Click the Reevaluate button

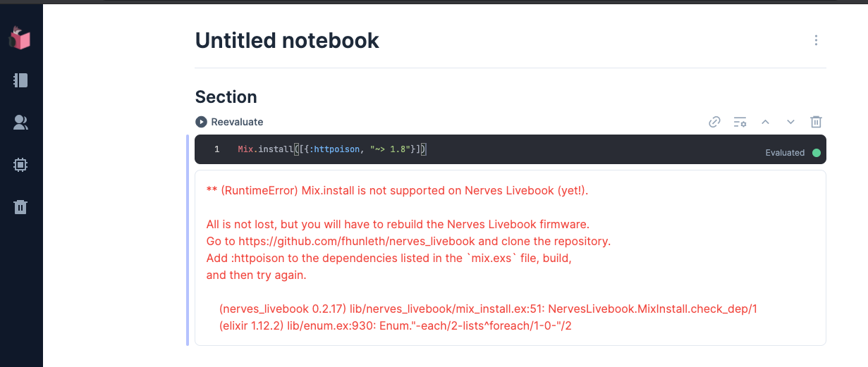[229, 122]
